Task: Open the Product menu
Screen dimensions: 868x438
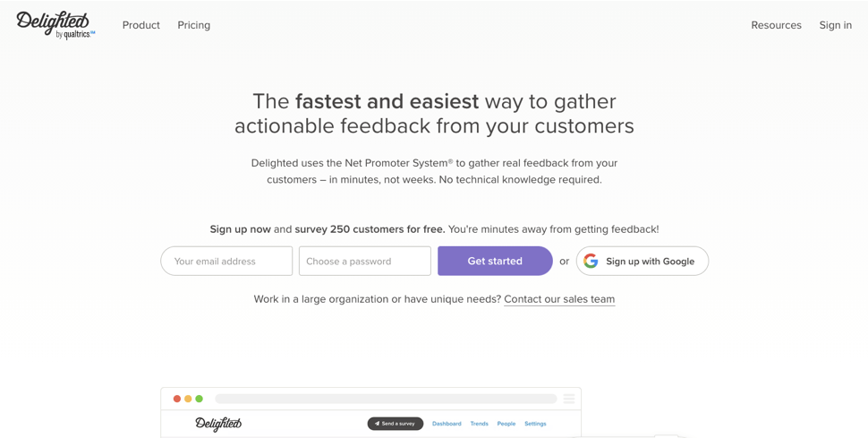Action: click(x=141, y=25)
